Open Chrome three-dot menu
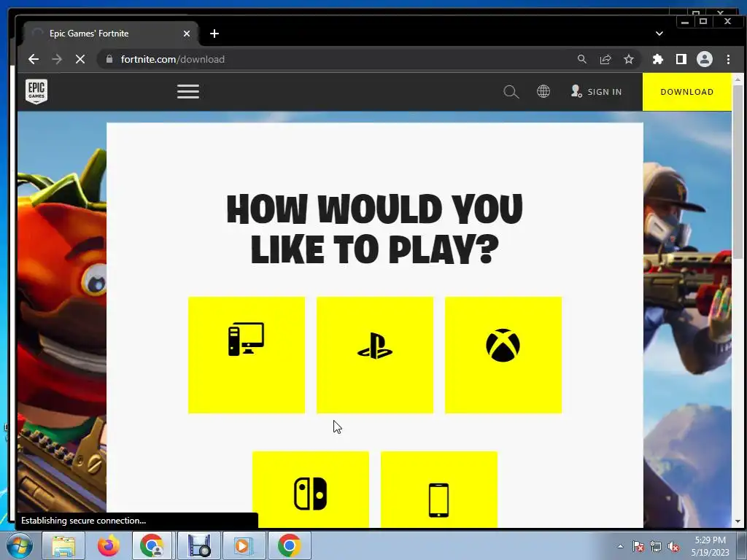 [729, 59]
